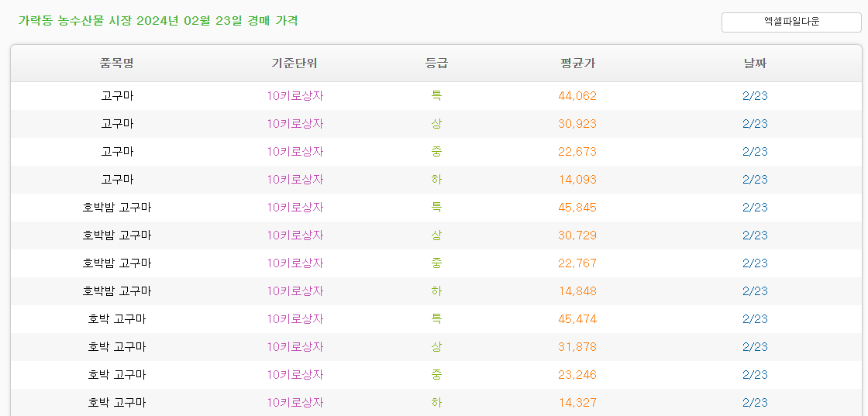868x416 pixels.
Task: Click 호박밤 고구마 in the 45,845 row
Action: tap(117, 208)
